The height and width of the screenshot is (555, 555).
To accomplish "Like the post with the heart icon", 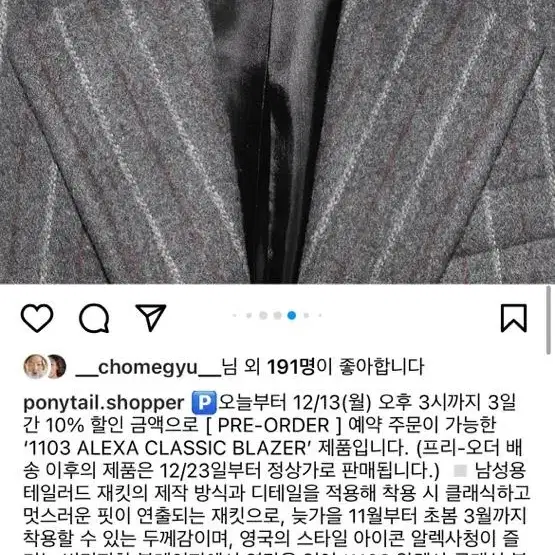I will coord(37,317).
